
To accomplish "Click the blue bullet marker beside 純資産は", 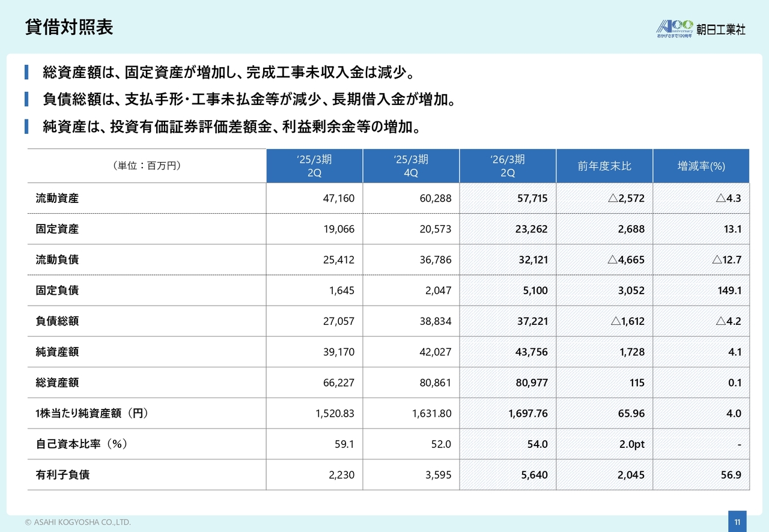I will (x=26, y=127).
